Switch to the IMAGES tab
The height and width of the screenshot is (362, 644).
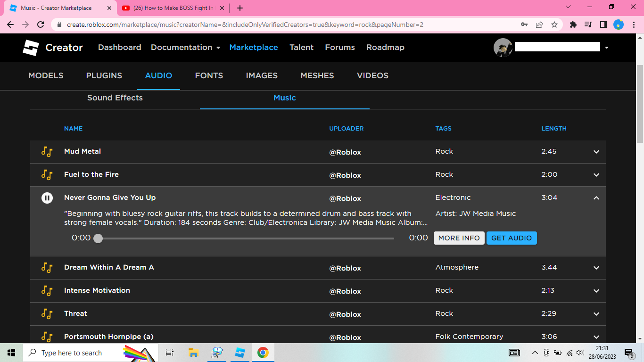pos(262,76)
